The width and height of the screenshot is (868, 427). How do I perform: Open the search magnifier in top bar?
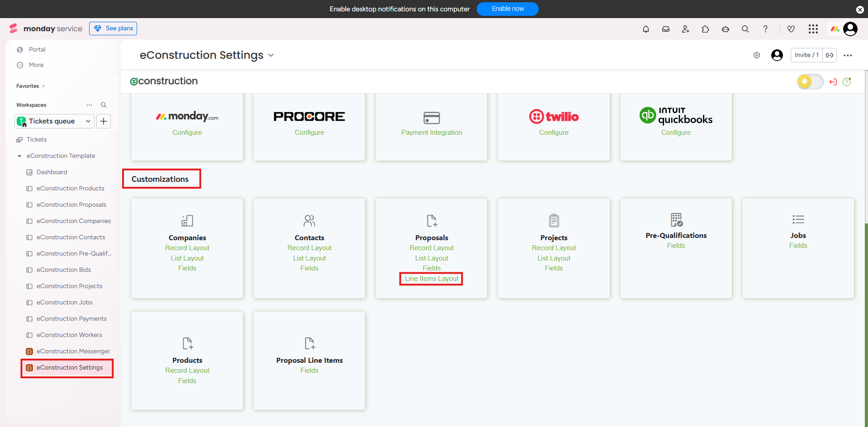[745, 29]
